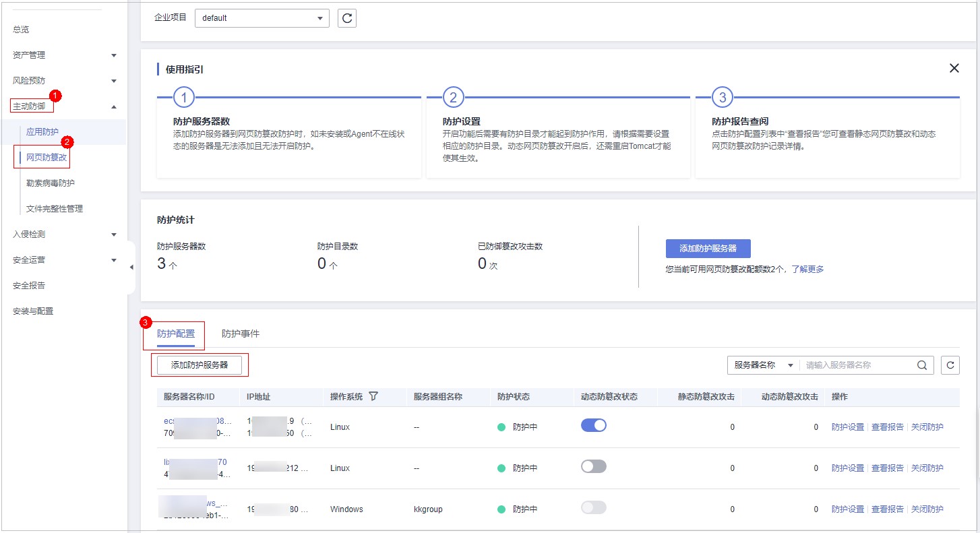The image size is (980, 533).
Task: Collapse the sidebar using the left arrow handle
Action: point(131,268)
